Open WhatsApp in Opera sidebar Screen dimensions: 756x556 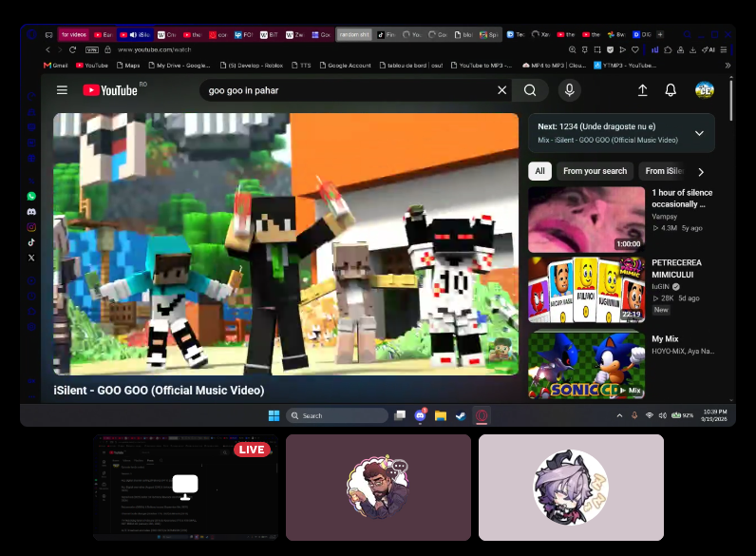(x=31, y=196)
